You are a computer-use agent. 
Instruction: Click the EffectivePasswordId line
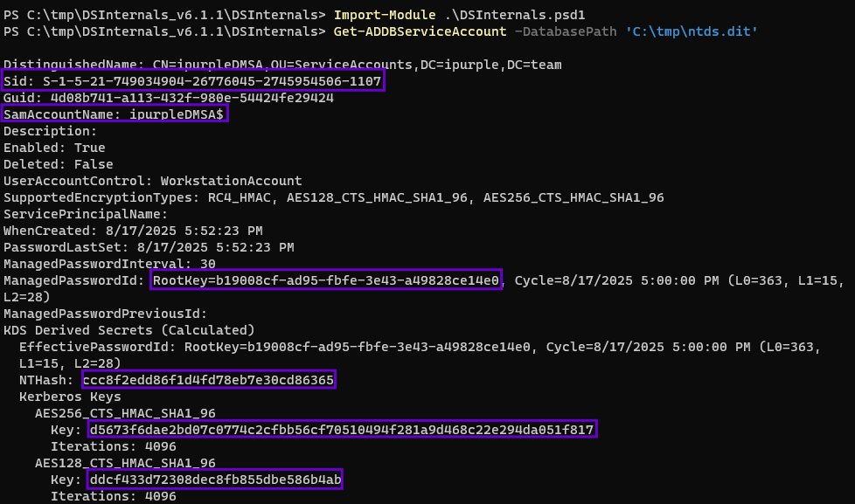(x=420, y=347)
